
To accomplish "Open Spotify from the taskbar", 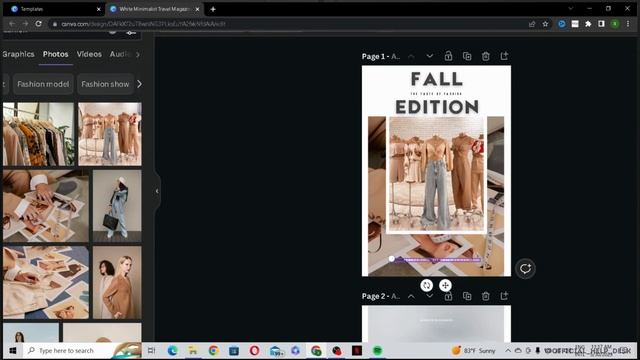I will click(378, 351).
